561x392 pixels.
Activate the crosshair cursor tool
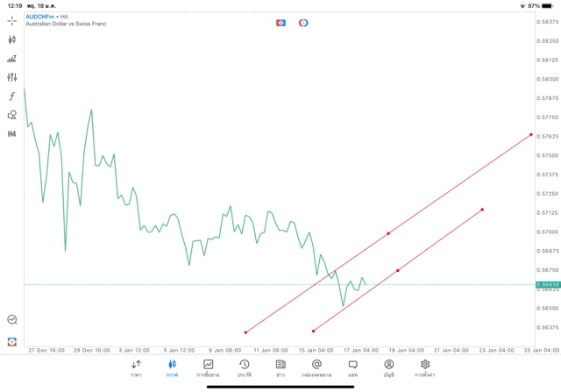11,19
